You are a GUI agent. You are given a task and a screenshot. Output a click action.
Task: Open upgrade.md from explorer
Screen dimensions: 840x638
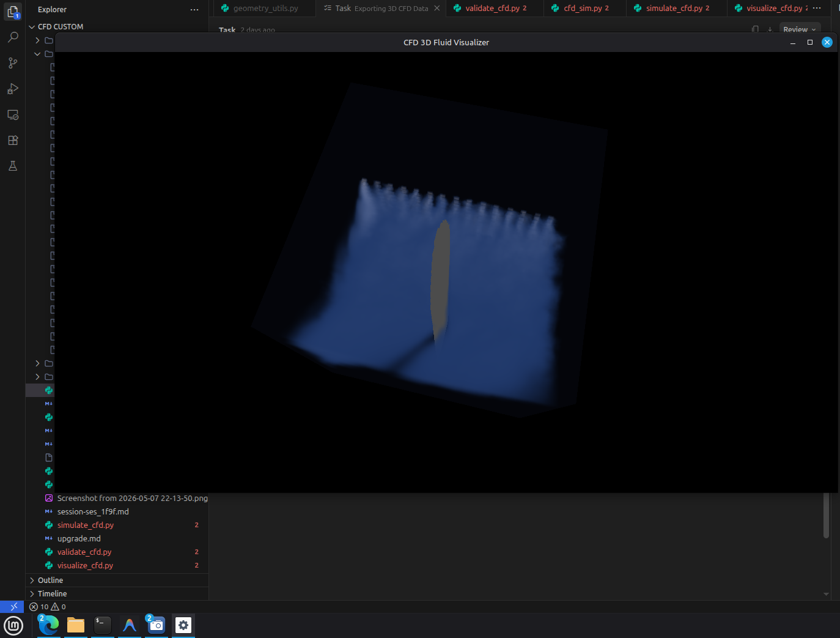click(79, 538)
